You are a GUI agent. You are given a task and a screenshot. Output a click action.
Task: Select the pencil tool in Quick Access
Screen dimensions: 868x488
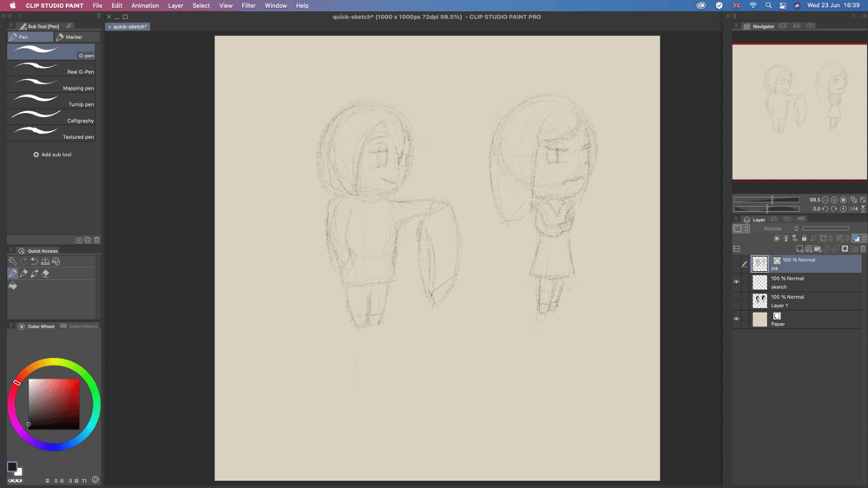[23, 274]
